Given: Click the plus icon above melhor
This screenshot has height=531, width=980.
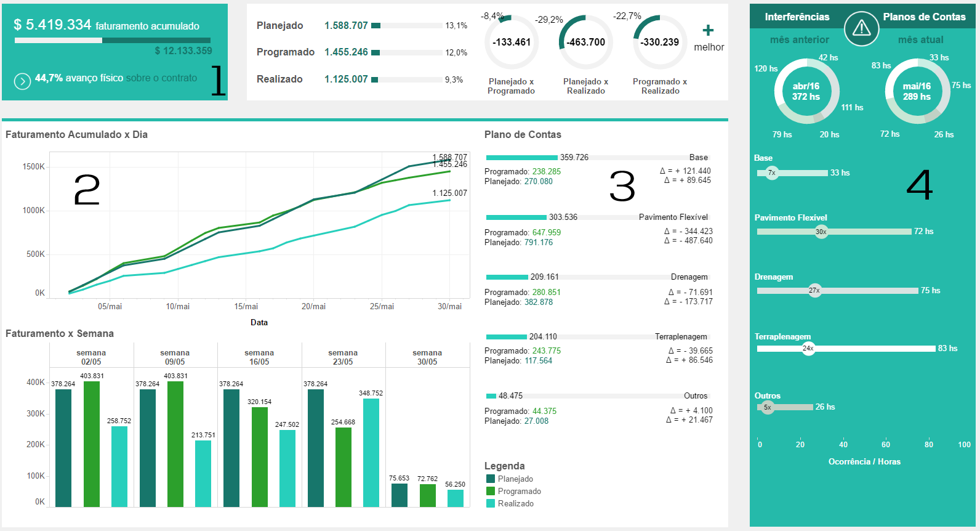Looking at the screenshot, I should click(709, 30).
